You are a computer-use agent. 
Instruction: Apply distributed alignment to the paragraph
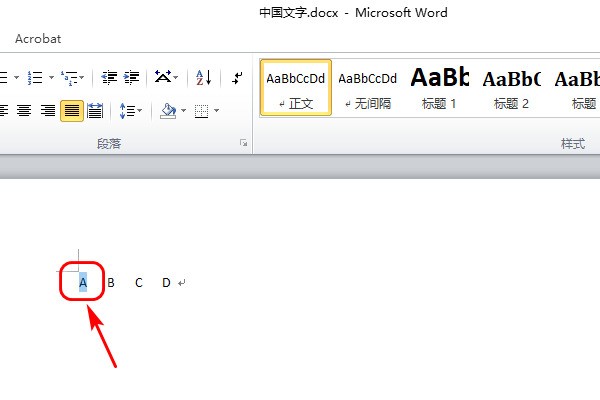pyautogui.click(x=95, y=111)
